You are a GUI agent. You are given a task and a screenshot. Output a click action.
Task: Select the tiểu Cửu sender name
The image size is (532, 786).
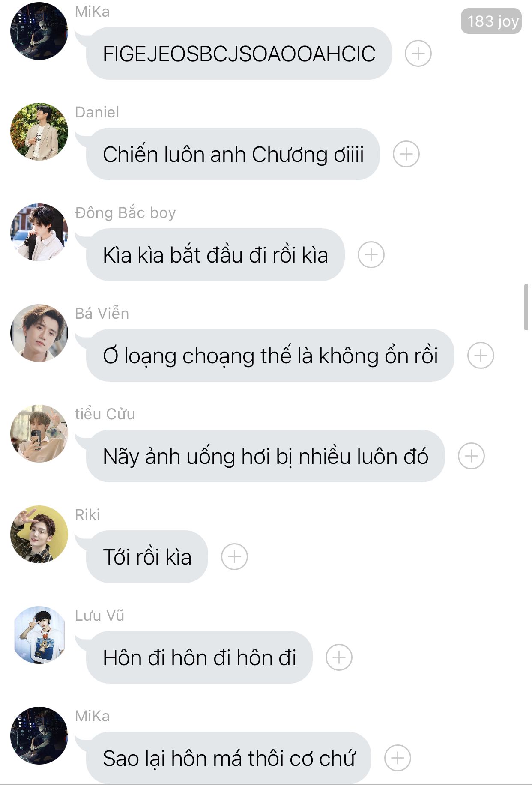pyautogui.click(x=105, y=414)
